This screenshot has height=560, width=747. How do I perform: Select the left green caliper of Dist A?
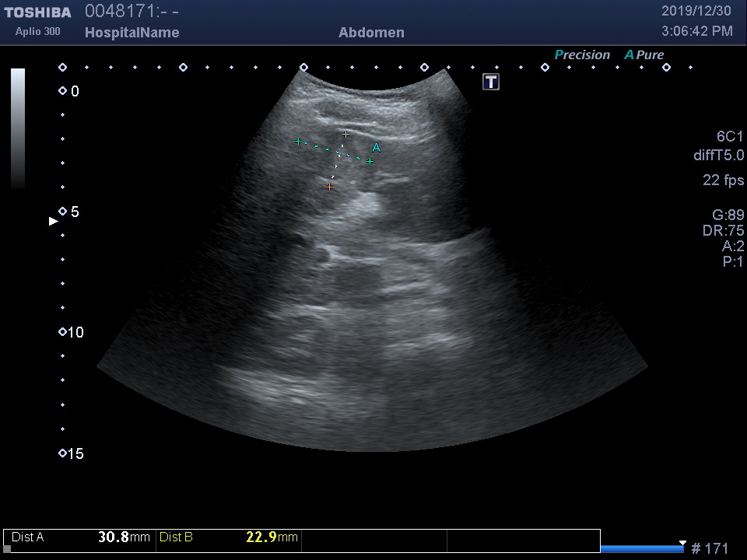pyautogui.click(x=298, y=142)
